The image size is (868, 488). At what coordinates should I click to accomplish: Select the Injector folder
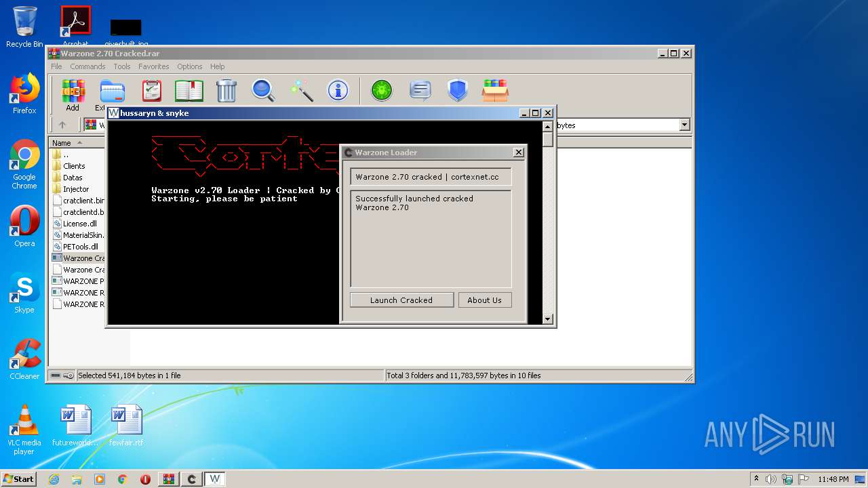pos(76,189)
